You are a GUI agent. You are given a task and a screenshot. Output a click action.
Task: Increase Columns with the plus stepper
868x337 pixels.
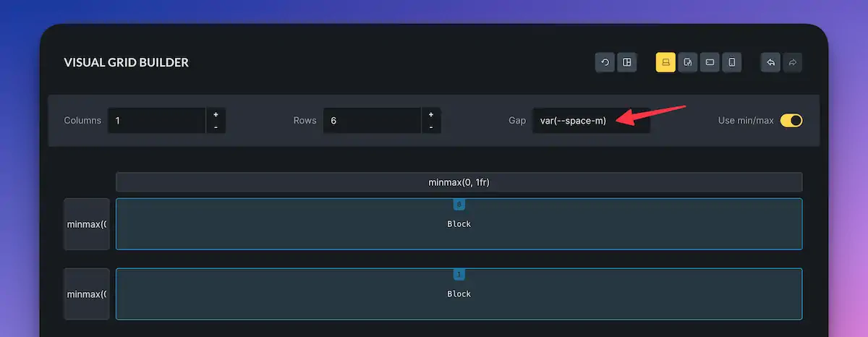click(216, 114)
